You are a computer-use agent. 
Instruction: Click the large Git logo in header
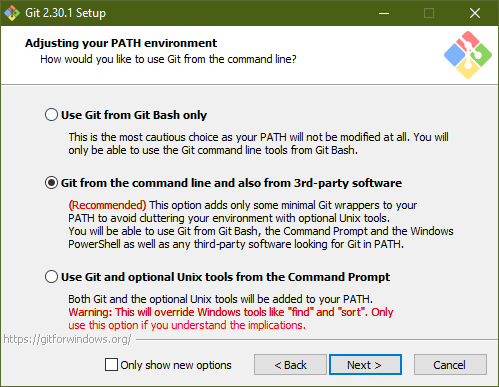pos(468,55)
